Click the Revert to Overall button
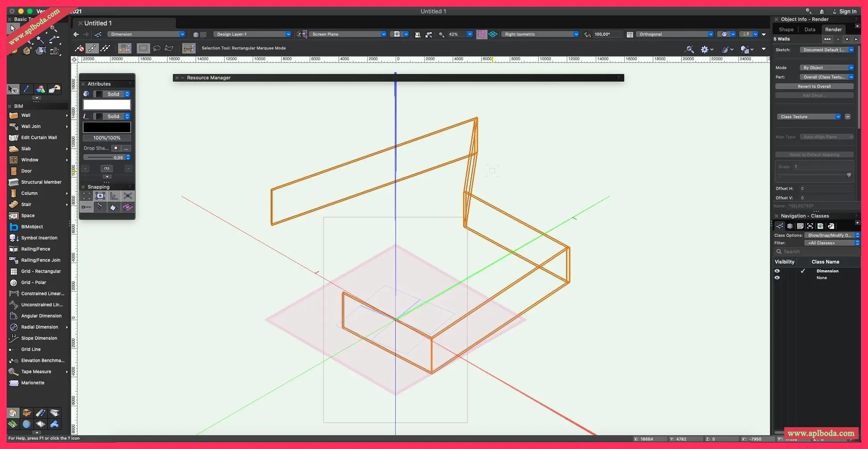The height and width of the screenshot is (449, 868). [814, 87]
